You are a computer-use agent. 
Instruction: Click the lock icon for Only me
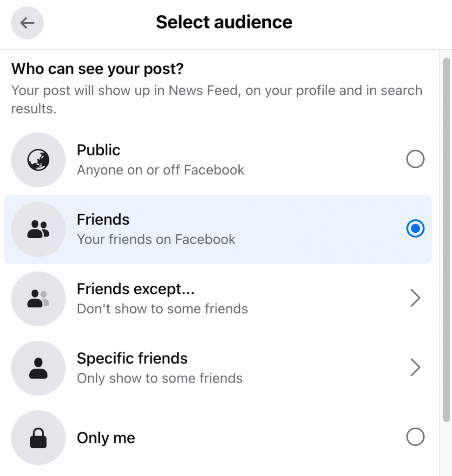[x=38, y=438]
